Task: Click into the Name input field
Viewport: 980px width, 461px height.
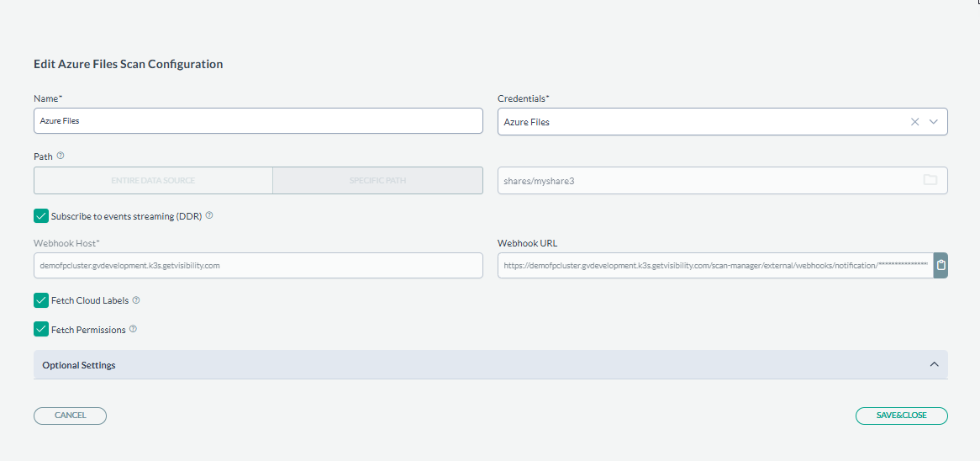Action: tap(258, 121)
